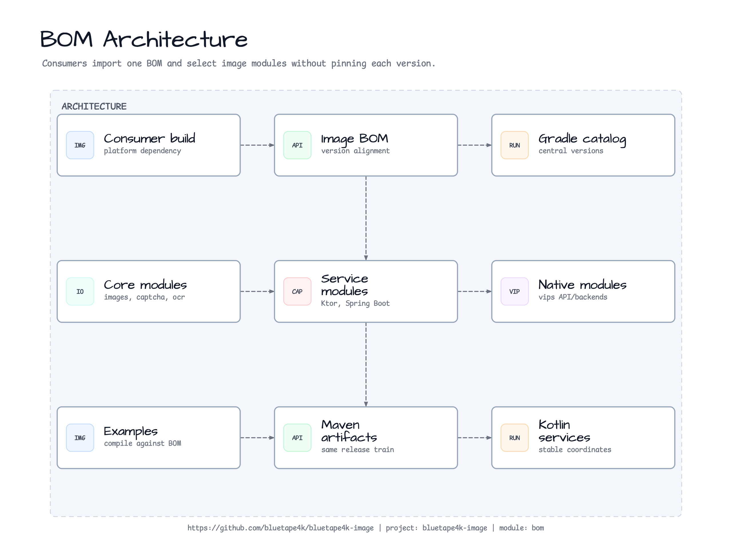Click the API badge on Image BOM
The height and width of the screenshot is (560, 732).
pos(297,145)
